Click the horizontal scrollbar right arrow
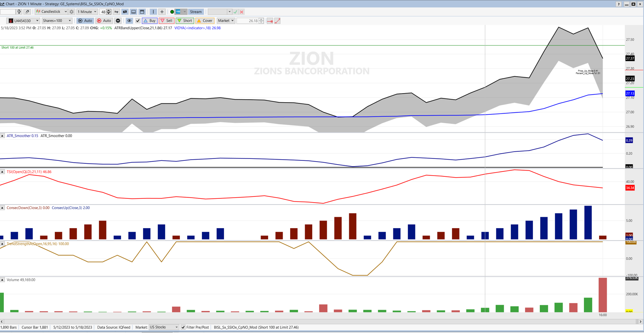This screenshot has width=644, height=333. pos(641,322)
